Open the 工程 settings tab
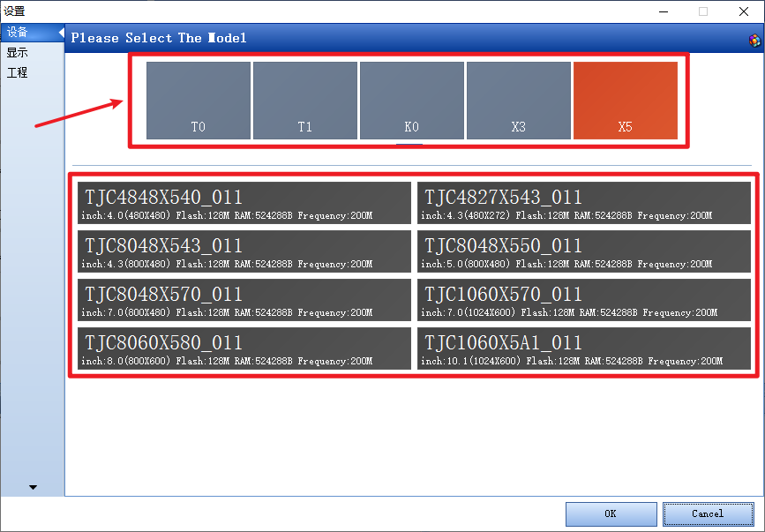765x532 pixels. (32, 72)
